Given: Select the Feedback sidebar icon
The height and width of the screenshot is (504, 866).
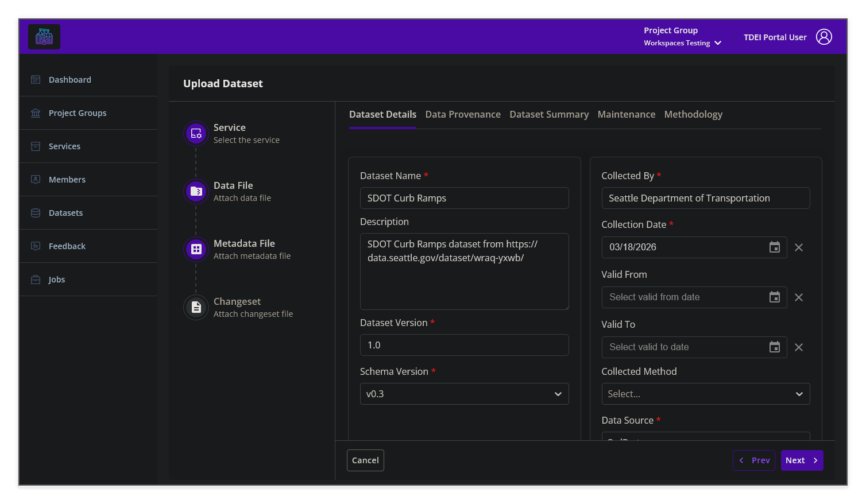Looking at the screenshot, I should 36,246.
